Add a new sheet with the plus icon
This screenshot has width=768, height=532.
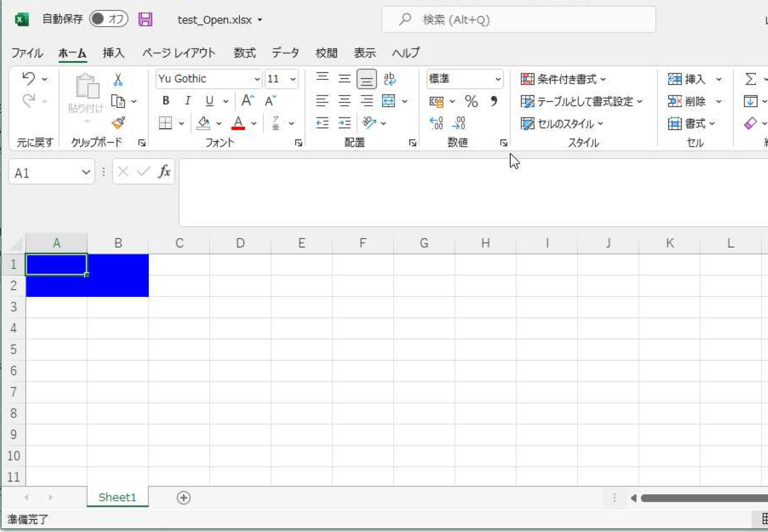[x=184, y=498]
